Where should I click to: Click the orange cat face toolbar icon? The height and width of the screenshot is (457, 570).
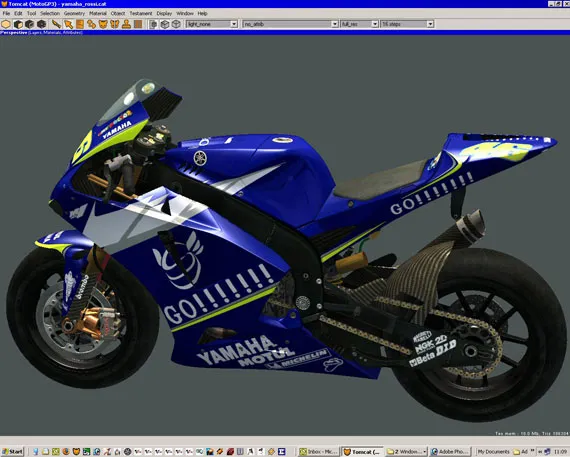(103, 24)
